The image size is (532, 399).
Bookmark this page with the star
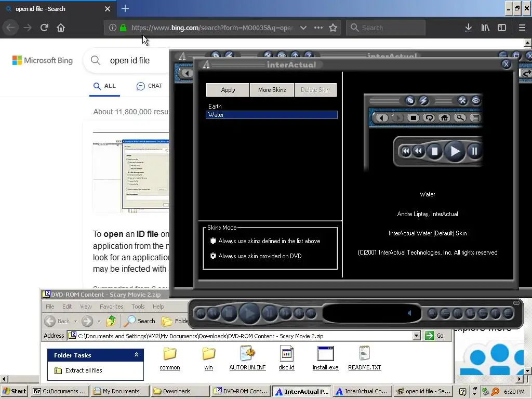pyautogui.click(x=333, y=28)
